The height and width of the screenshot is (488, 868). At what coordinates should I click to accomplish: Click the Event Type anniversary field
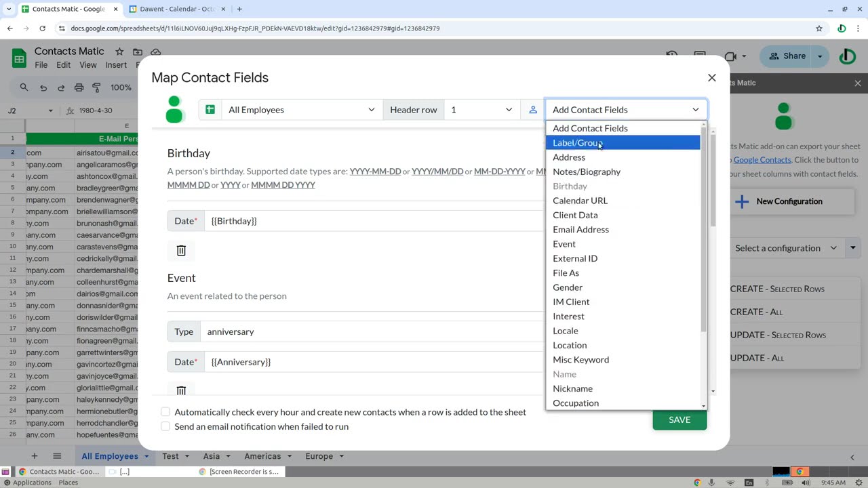[373, 331]
